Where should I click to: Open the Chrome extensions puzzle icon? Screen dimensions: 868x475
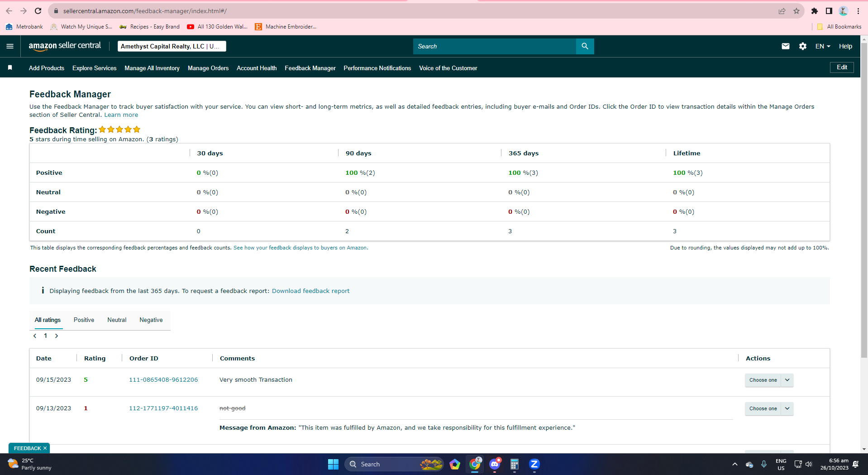(815, 11)
